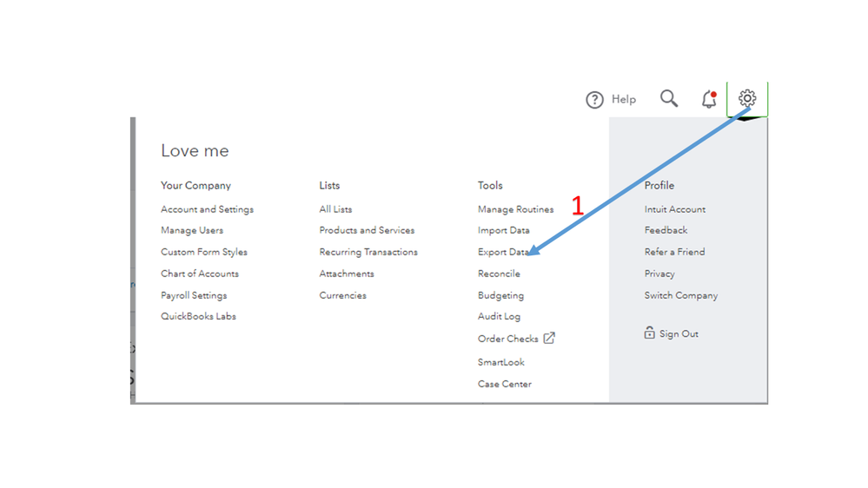
Task: Click the external link icon beside Order Checks
Action: click(549, 338)
